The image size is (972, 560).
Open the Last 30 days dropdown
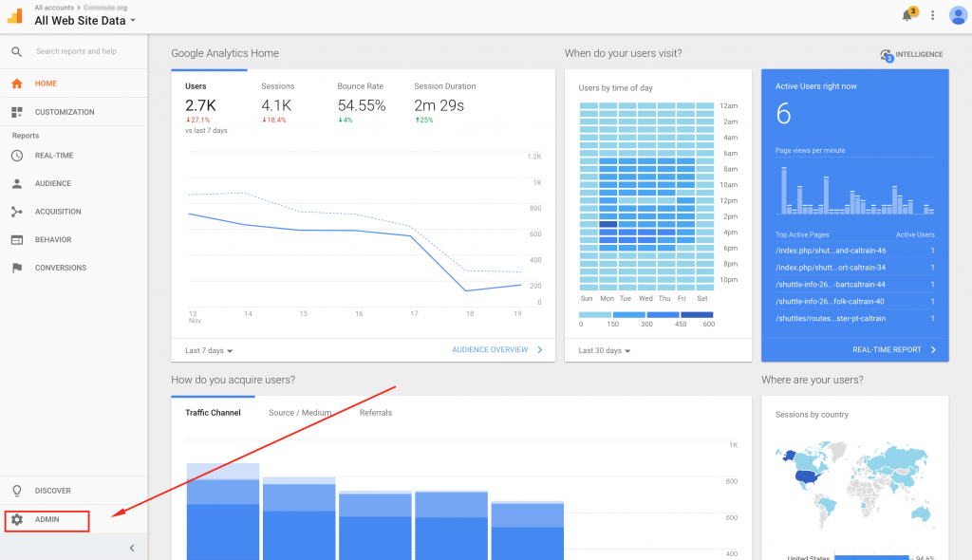(x=605, y=350)
